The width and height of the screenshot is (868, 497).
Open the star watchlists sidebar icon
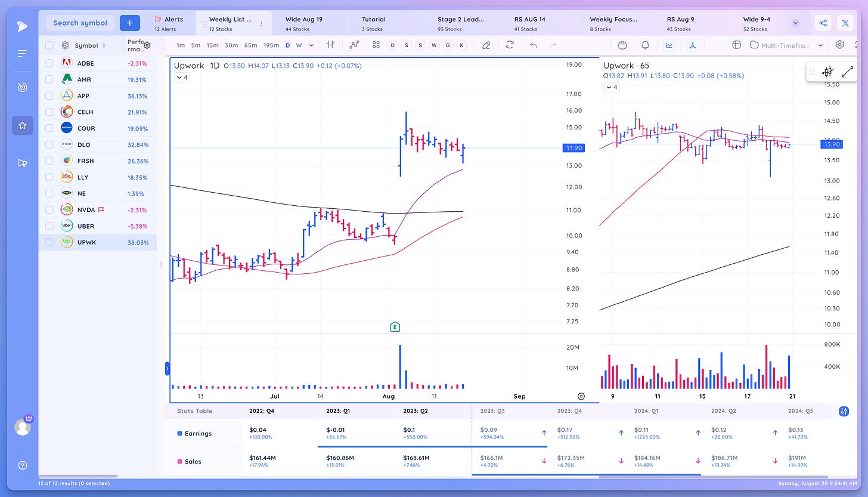point(22,125)
